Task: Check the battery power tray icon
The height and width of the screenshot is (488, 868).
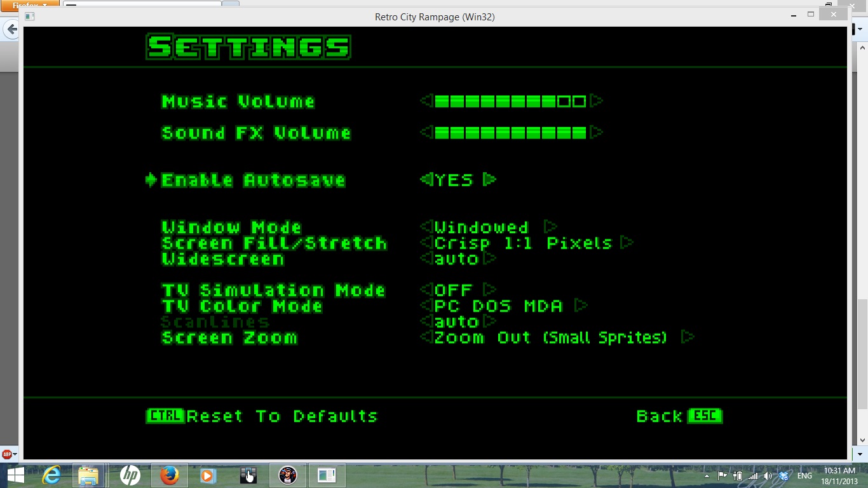Action: coord(738,475)
